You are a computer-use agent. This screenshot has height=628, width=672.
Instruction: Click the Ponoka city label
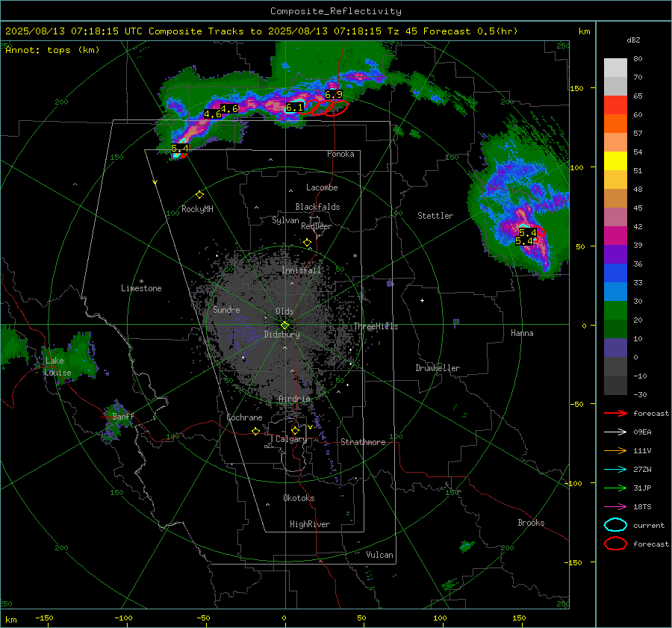[340, 154]
